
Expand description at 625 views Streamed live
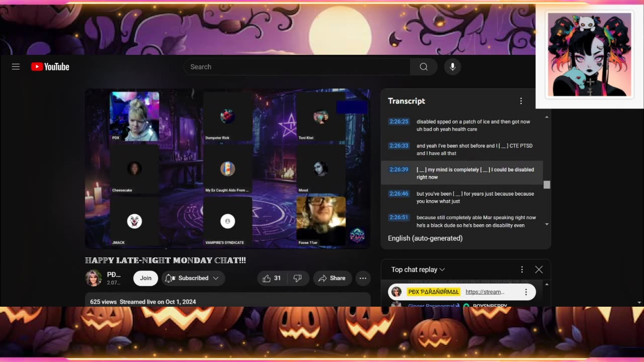tap(228, 302)
